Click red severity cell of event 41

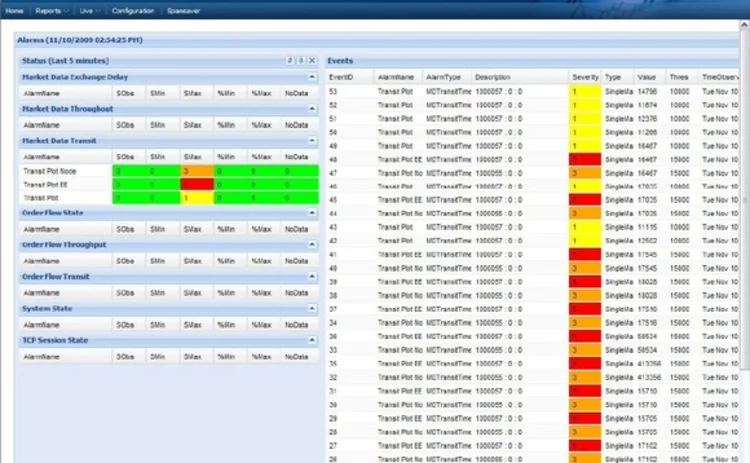click(x=585, y=254)
